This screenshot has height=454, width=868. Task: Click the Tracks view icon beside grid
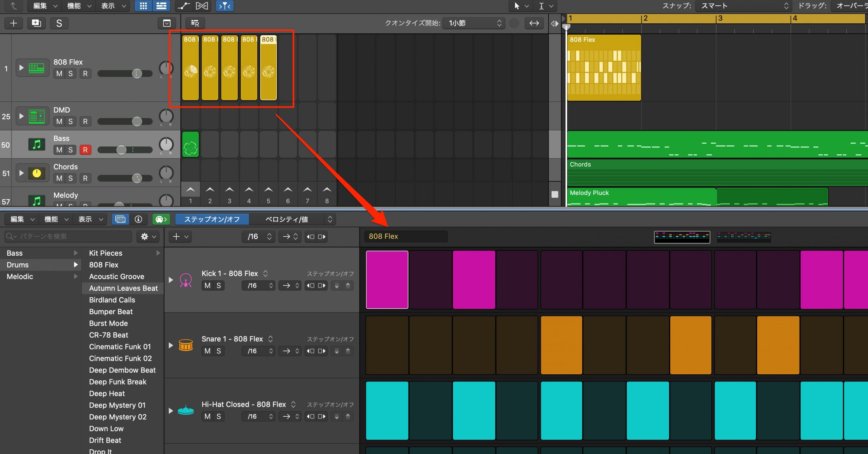pyautogui.click(x=161, y=6)
